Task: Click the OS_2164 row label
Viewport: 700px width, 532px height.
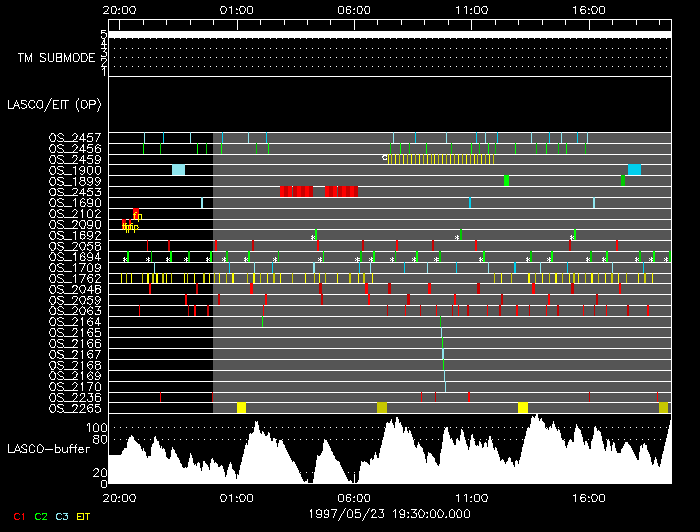Action: pyautogui.click(x=75, y=322)
